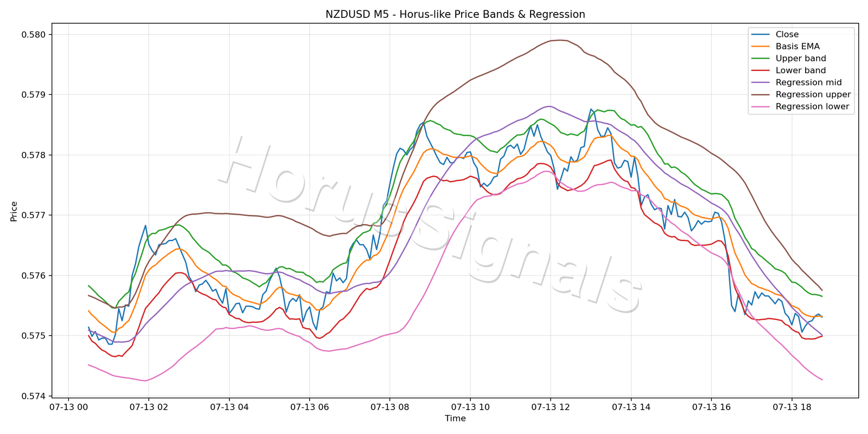Click the 07-13 16 x-axis tick label
This screenshot has height=434, width=868.
tap(711, 407)
